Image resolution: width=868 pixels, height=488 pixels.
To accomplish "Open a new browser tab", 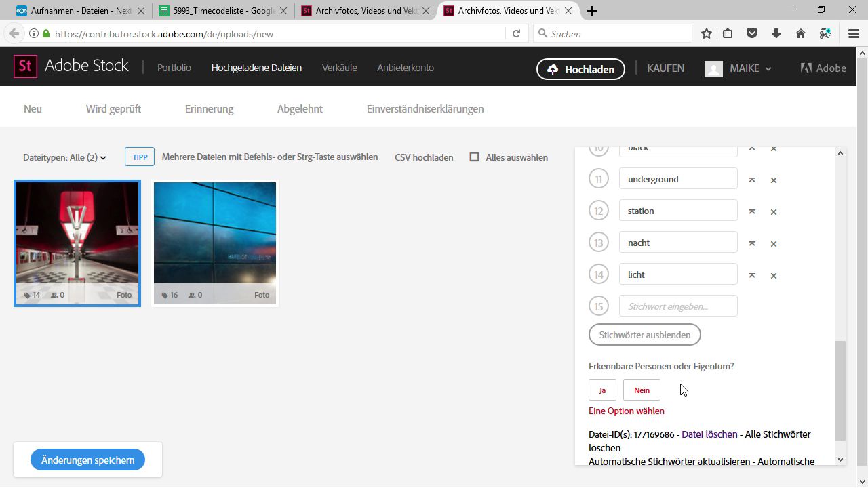I will point(592,11).
